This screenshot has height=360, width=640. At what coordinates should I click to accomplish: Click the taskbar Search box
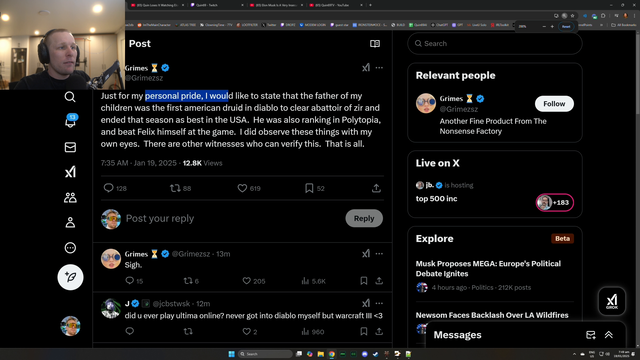coord(266,354)
